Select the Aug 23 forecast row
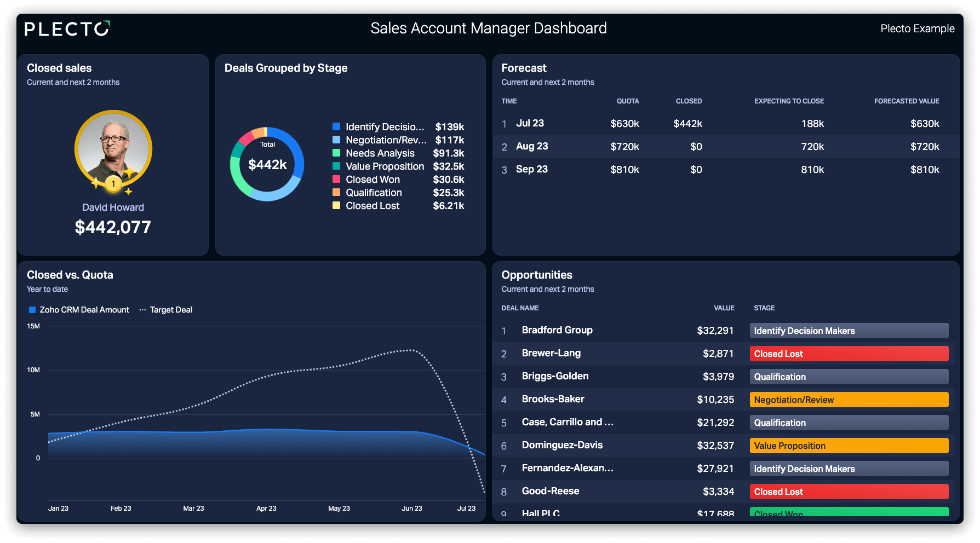 (726, 147)
